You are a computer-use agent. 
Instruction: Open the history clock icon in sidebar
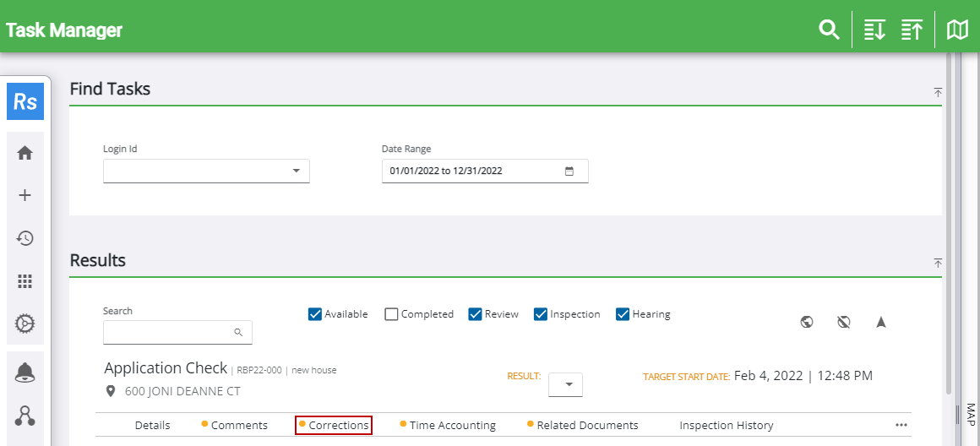click(25, 238)
